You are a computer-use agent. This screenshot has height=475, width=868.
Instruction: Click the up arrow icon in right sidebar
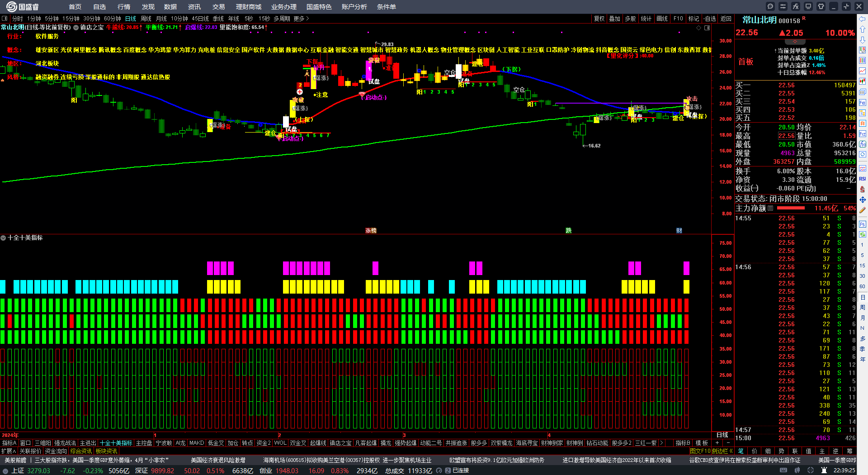(863, 29)
